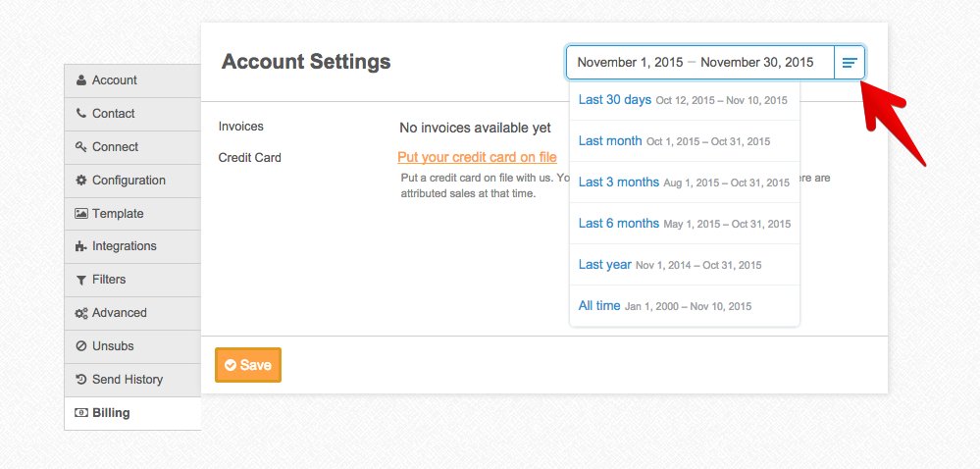This screenshot has height=469, width=980.
Task: Select Last month from date presets
Action: [610, 141]
